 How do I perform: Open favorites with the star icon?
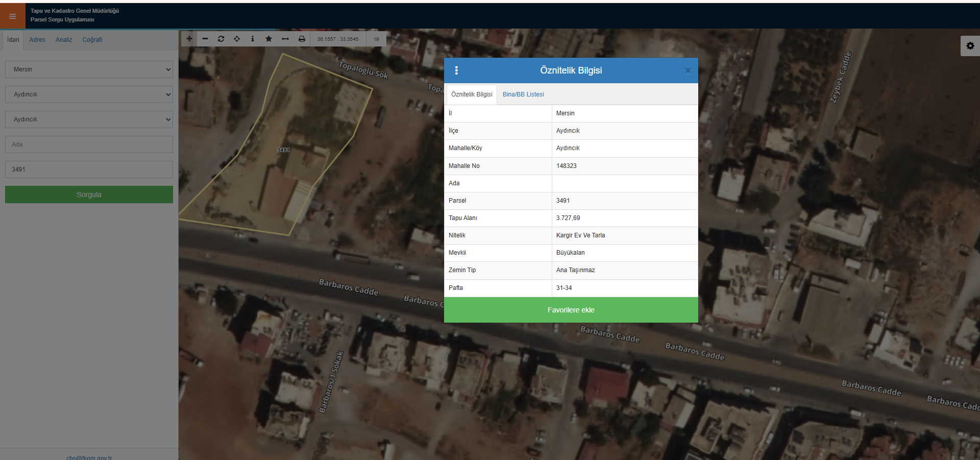click(268, 39)
